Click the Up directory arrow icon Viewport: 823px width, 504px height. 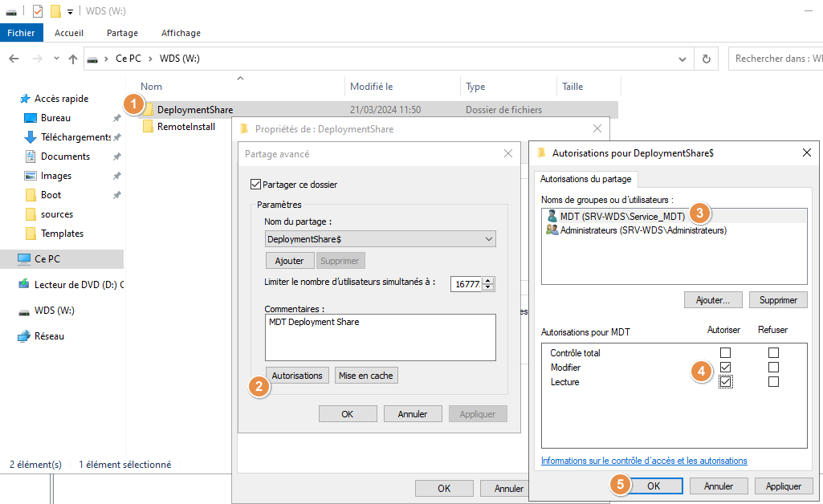point(73,59)
